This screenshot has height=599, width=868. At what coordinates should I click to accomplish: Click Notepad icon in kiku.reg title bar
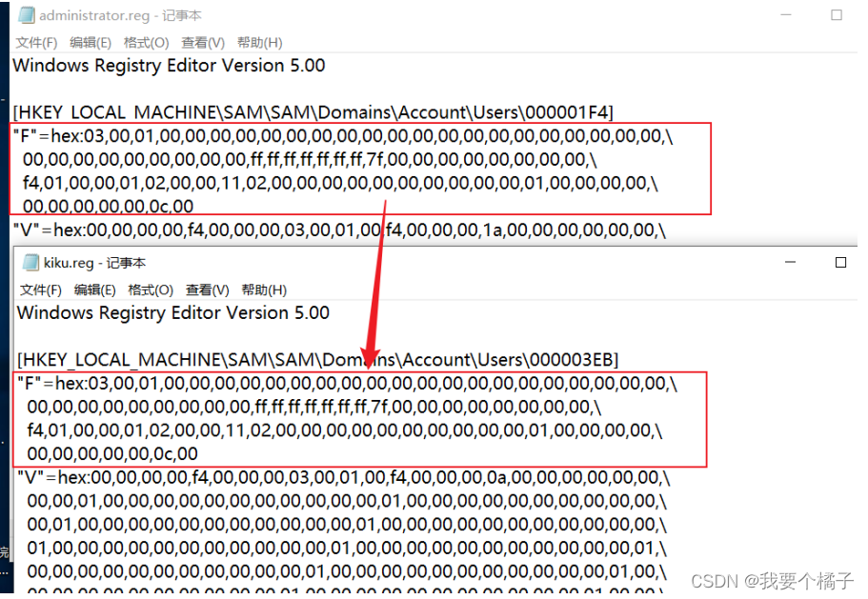point(30,262)
